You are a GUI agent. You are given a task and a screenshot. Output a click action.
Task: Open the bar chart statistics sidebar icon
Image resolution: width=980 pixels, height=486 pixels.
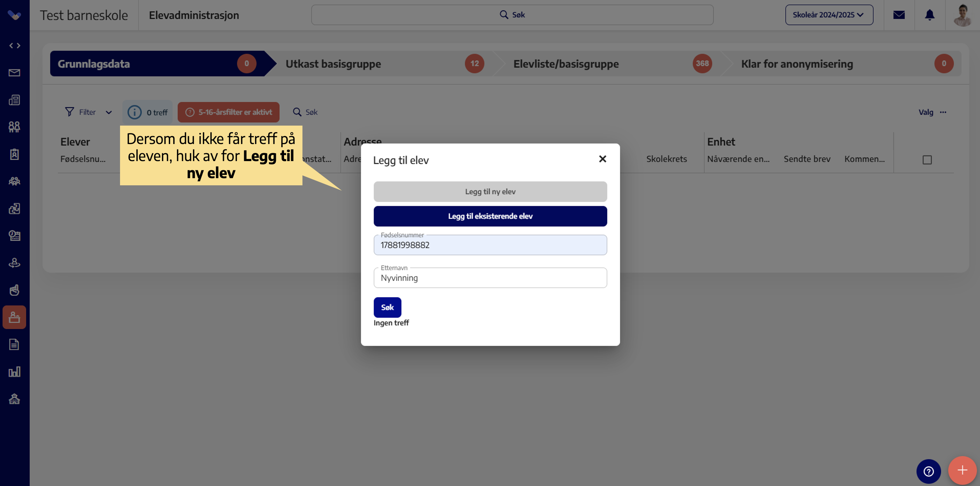(x=14, y=372)
